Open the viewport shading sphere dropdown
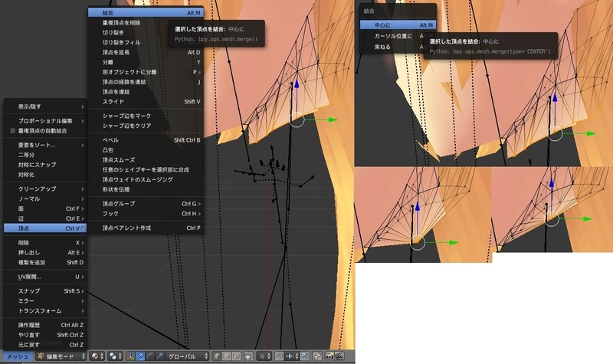The height and width of the screenshot is (364, 613). 97,356
